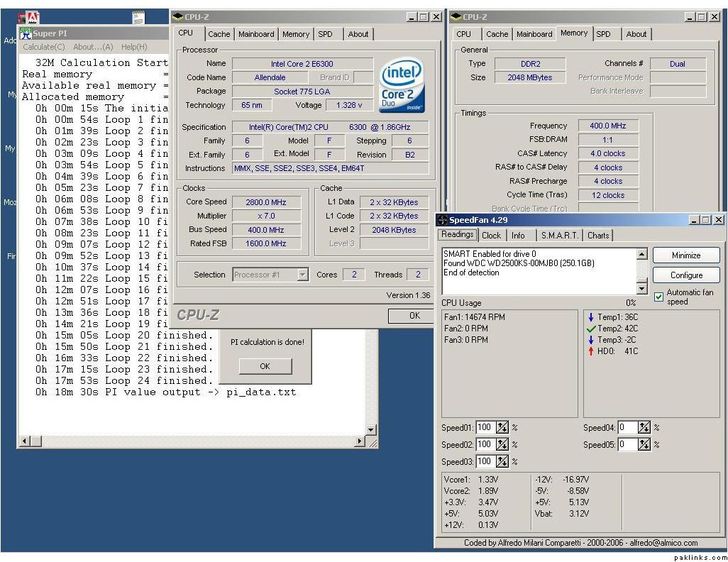
Task: Click the green checkmark icon beside Temp2
Action: tap(590, 329)
